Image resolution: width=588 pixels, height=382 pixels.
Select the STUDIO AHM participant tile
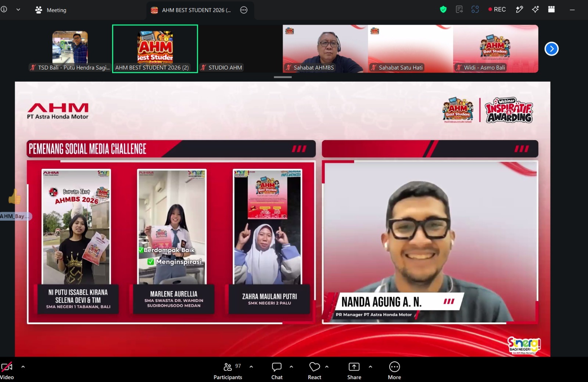pyautogui.click(x=240, y=49)
